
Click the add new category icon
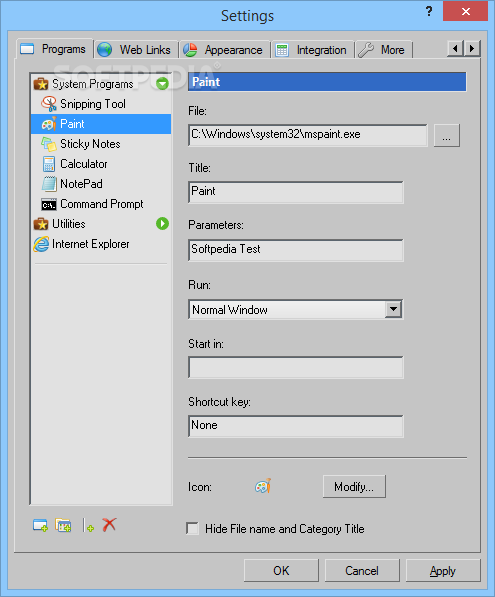click(63, 525)
